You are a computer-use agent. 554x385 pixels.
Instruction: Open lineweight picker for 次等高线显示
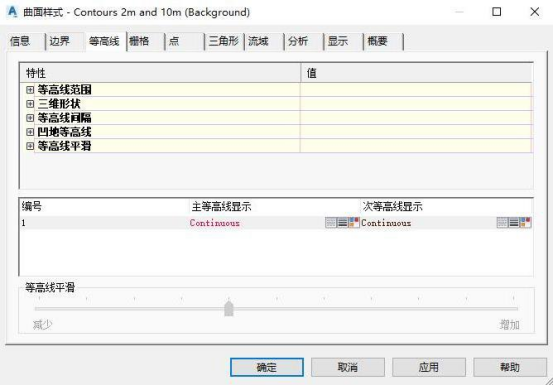(x=514, y=223)
